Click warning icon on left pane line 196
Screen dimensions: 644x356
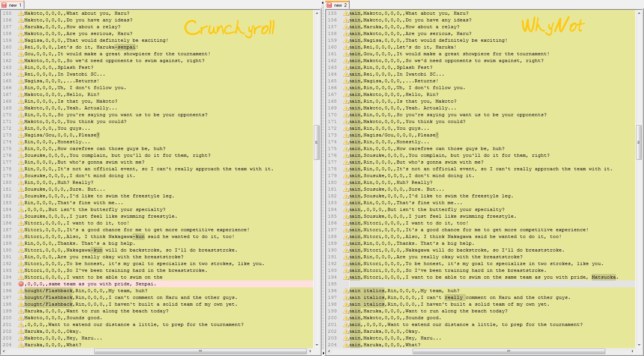(x=21, y=291)
